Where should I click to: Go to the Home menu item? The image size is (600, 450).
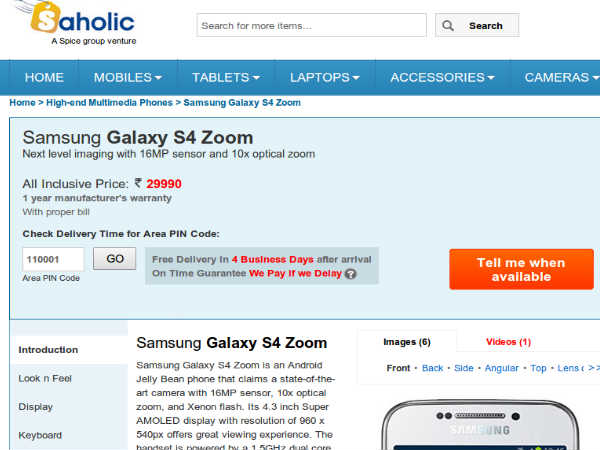[44, 77]
